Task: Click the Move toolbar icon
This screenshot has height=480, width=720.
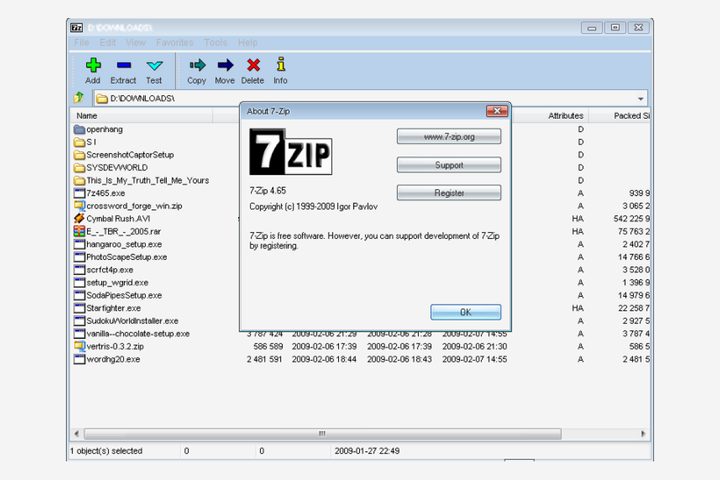Action: [225, 66]
